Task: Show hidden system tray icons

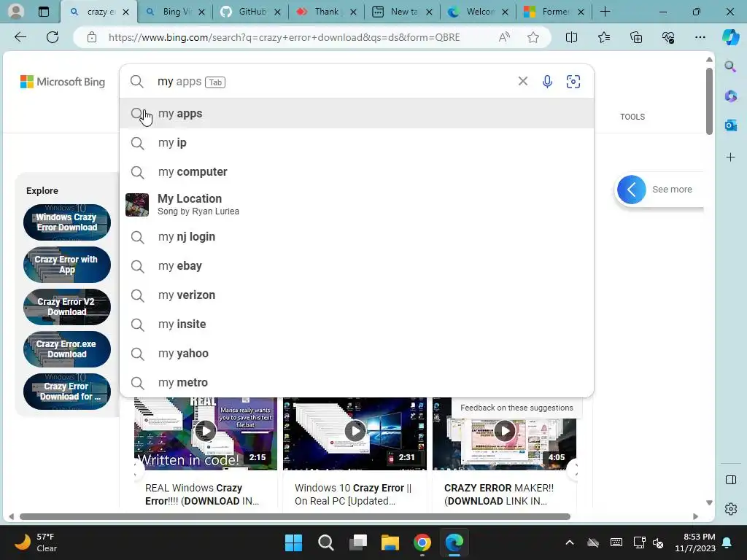Action: (569, 542)
